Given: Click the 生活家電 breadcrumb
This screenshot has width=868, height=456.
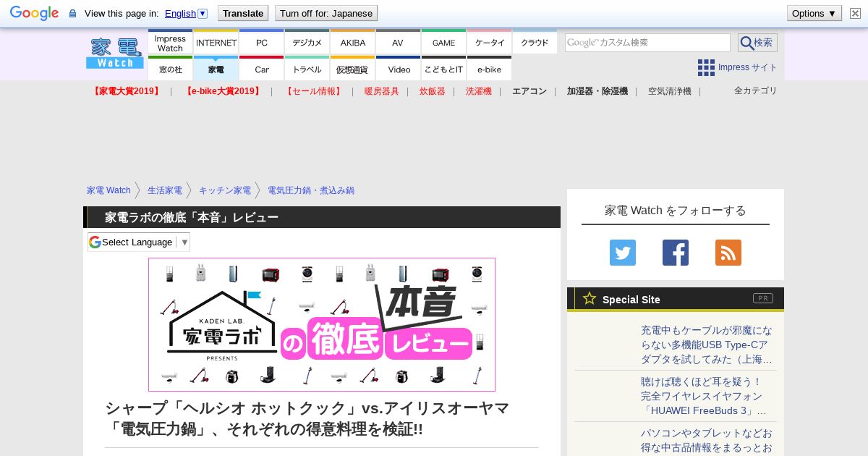Looking at the screenshot, I should coord(165,190).
